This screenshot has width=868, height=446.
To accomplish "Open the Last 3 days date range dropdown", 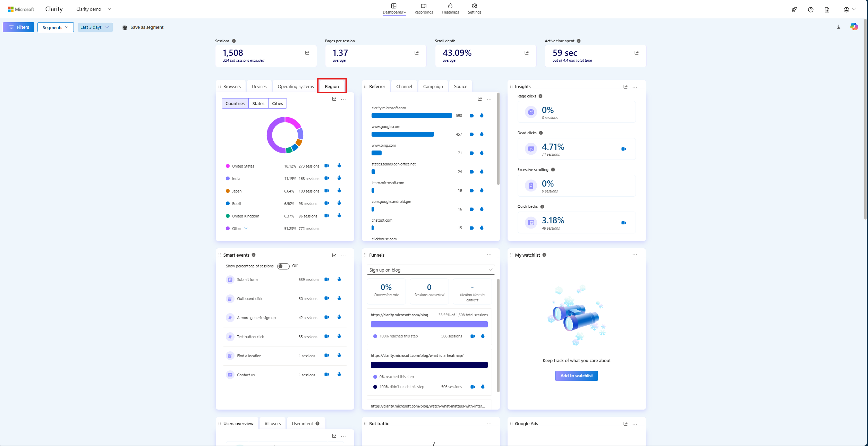I will [x=95, y=27].
